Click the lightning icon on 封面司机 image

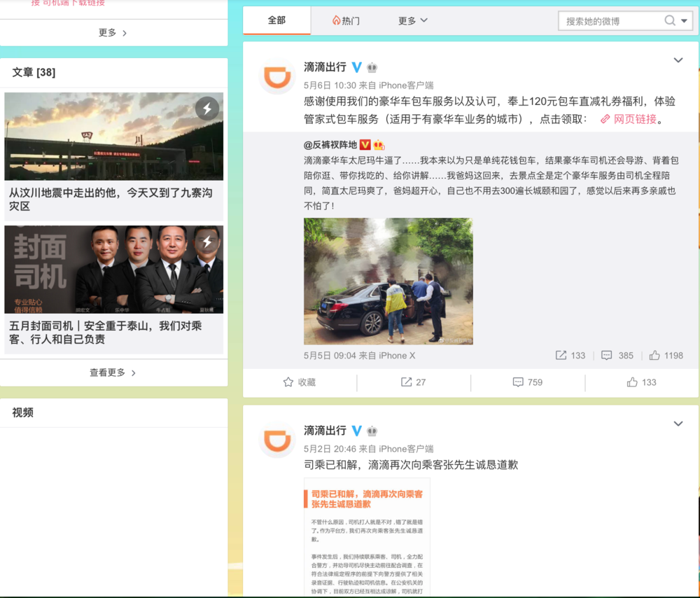(207, 242)
